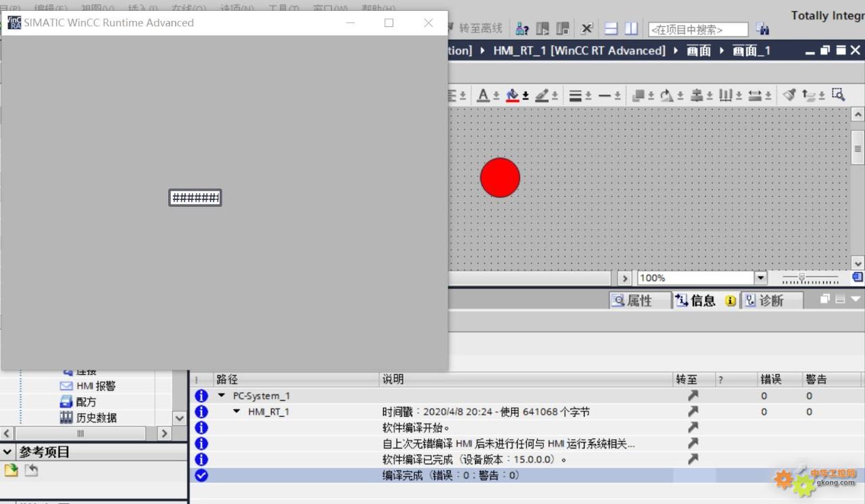Click the open reference project icon
The width and height of the screenshot is (865, 504).
point(10,470)
